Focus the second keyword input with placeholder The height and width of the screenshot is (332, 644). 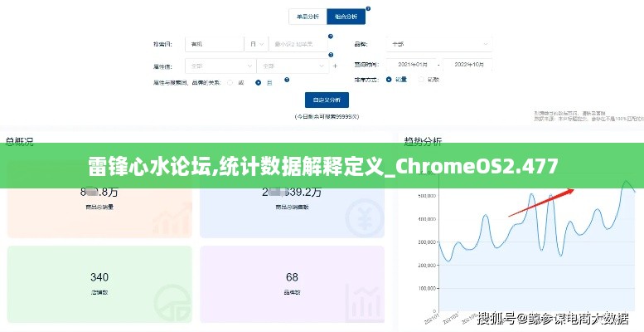(x=298, y=44)
